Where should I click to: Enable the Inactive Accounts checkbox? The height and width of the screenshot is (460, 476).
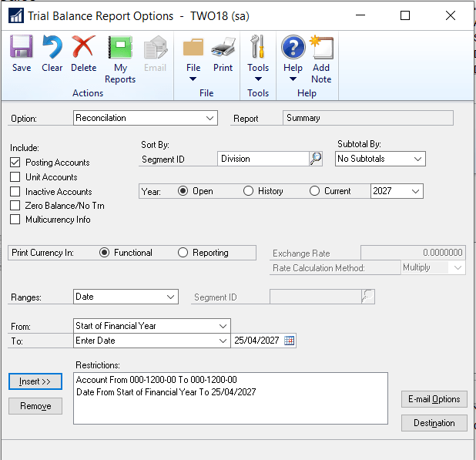pyautogui.click(x=15, y=192)
